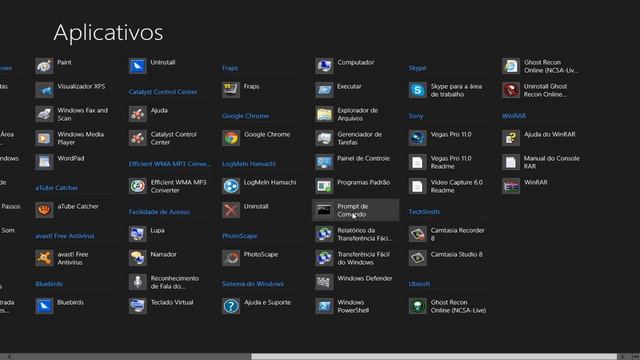Start the Narrador icon
640x360 pixels.
pos(138,258)
